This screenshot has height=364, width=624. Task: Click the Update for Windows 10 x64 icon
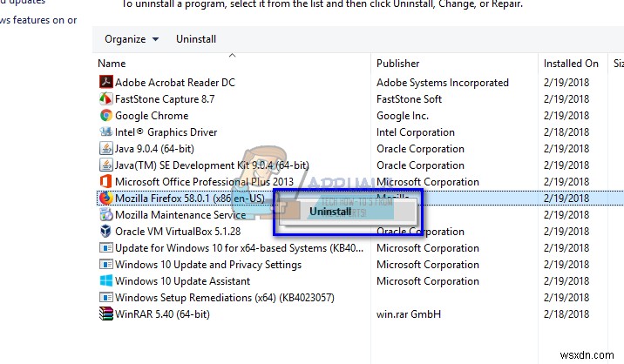click(105, 248)
